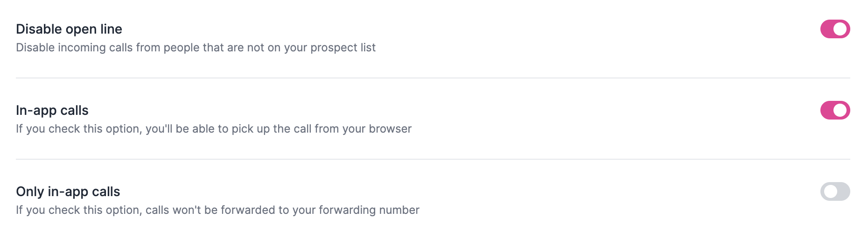The width and height of the screenshot is (868, 240).
Task: Switch off the In-app calls toggle
Action: pyautogui.click(x=835, y=110)
